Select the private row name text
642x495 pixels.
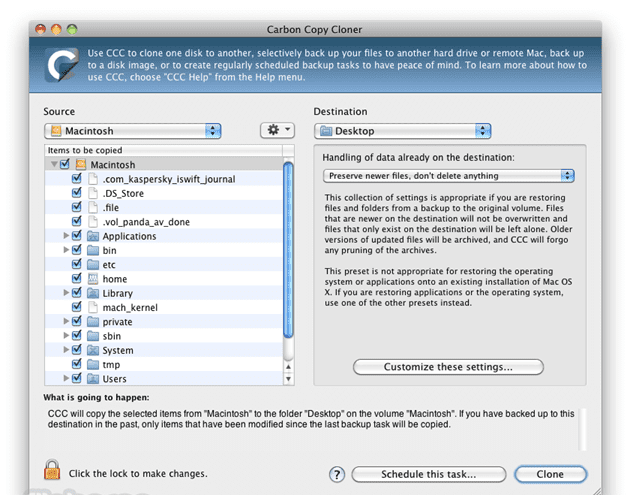coord(117,322)
